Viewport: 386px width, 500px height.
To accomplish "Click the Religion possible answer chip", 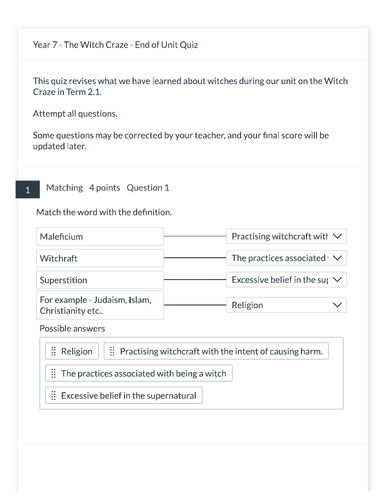I will coord(72,351).
